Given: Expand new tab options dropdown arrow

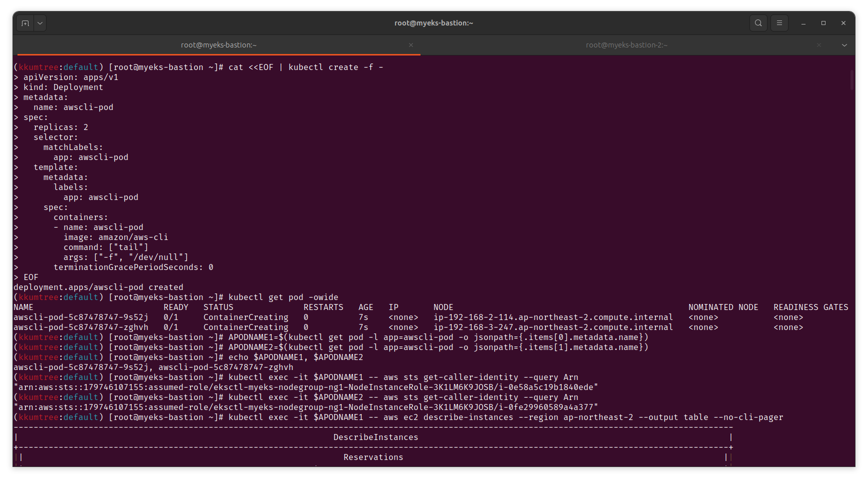Looking at the screenshot, I should click(40, 23).
